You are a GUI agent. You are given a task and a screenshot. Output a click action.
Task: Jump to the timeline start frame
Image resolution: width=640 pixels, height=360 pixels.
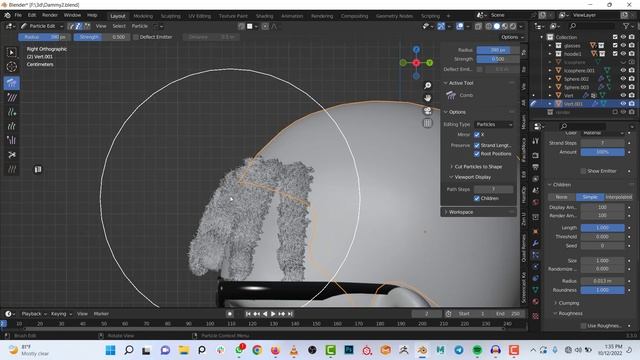click(248, 314)
